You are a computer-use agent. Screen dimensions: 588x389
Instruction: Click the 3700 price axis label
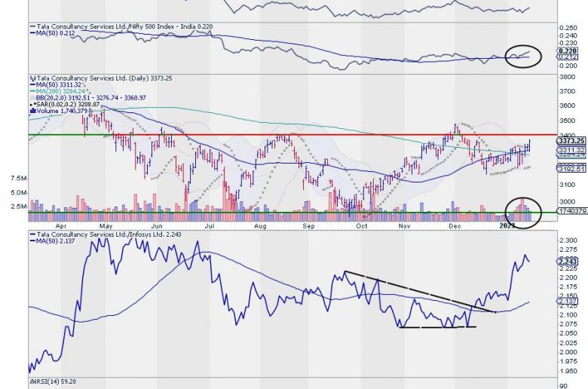click(567, 91)
